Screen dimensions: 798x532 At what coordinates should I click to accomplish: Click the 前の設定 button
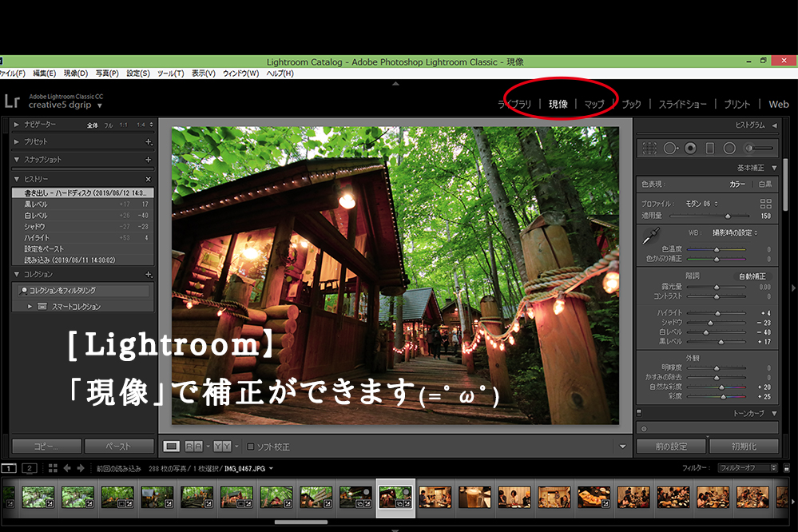pyautogui.click(x=671, y=447)
